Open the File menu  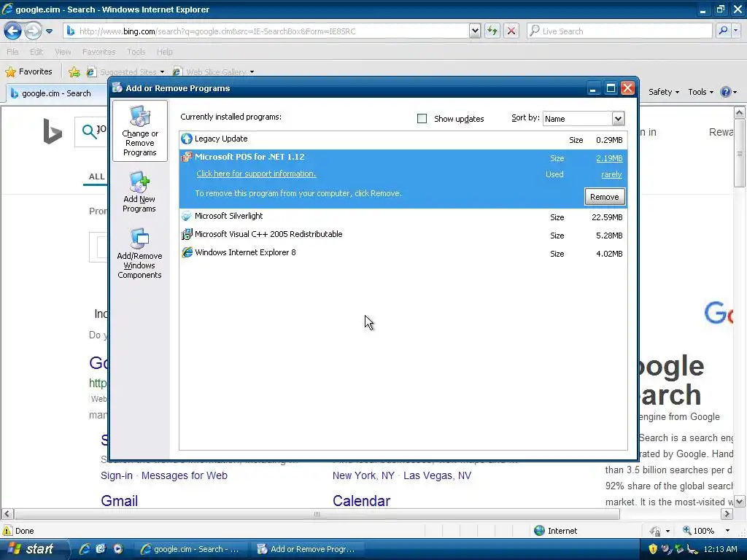[x=13, y=52]
